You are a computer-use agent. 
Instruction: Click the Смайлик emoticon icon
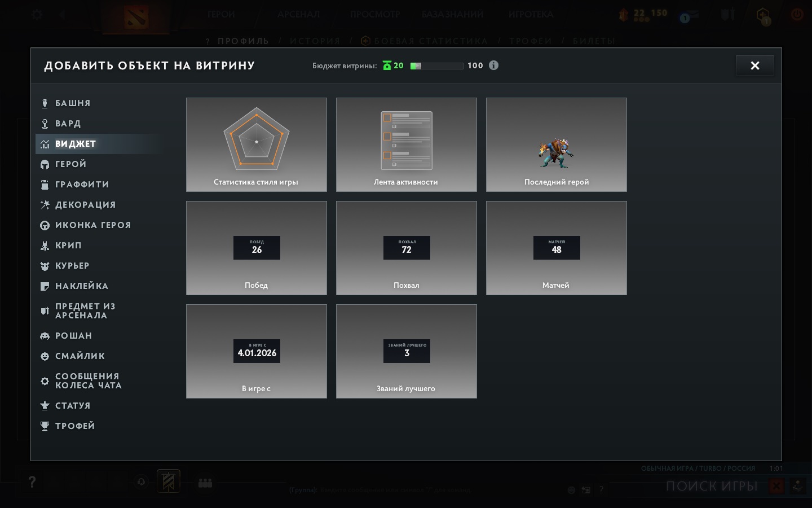pyautogui.click(x=45, y=356)
